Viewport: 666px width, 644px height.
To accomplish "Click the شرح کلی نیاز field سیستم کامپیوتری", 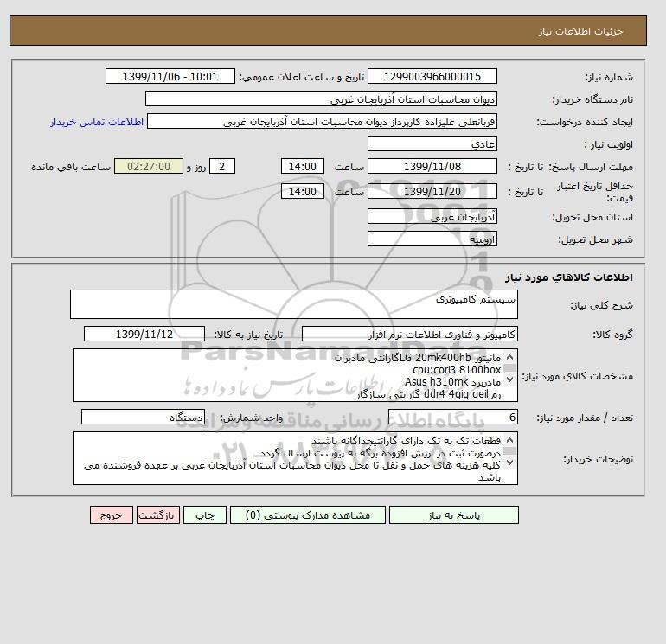I will (x=294, y=304).
